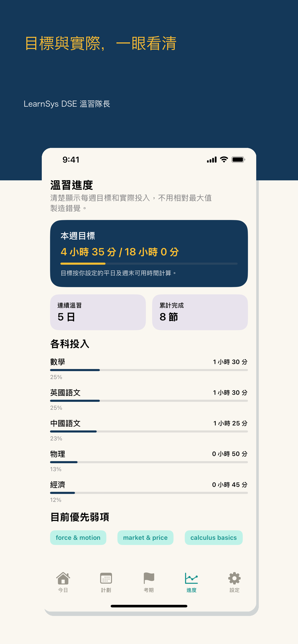This screenshot has height=644, width=298.
Task: Click the 本週目標 weekly progress bar
Action: pyautogui.click(x=149, y=264)
